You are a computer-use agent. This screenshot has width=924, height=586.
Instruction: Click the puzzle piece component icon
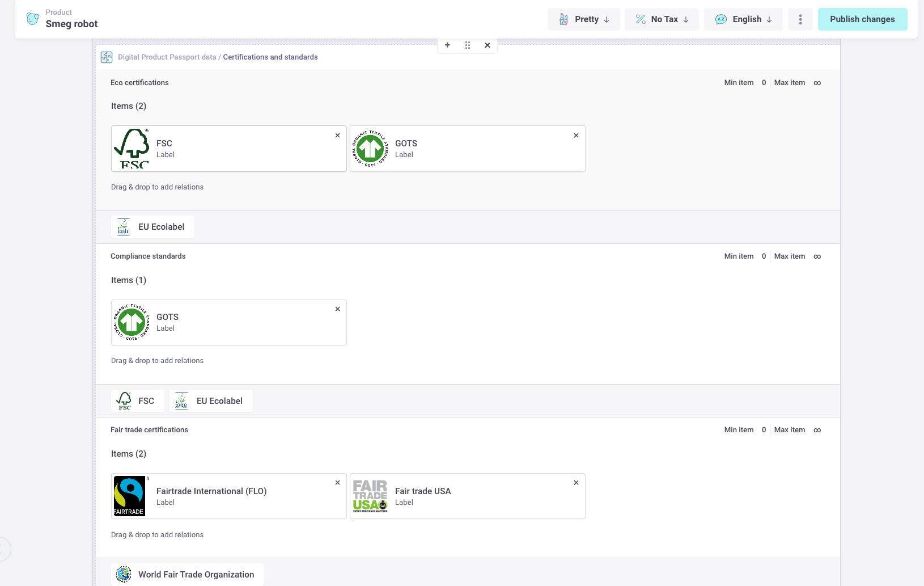coord(107,57)
